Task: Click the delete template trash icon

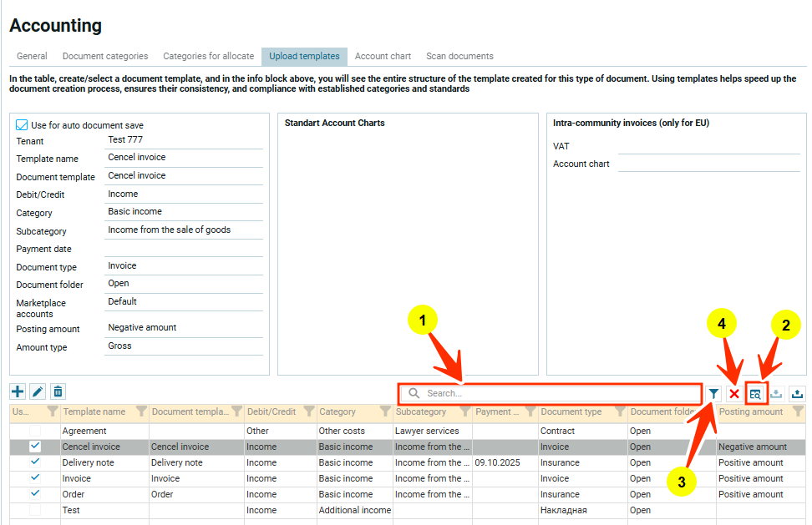Action: (x=58, y=391)
